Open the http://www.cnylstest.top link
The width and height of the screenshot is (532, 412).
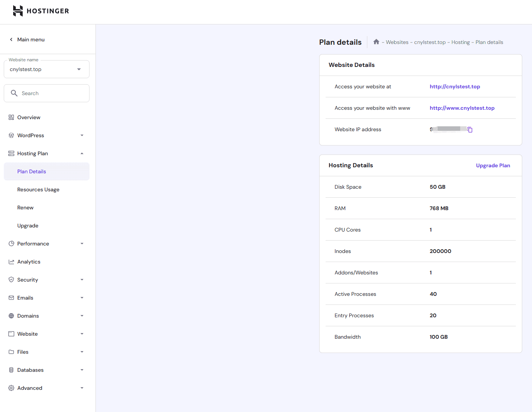[462, 108]
